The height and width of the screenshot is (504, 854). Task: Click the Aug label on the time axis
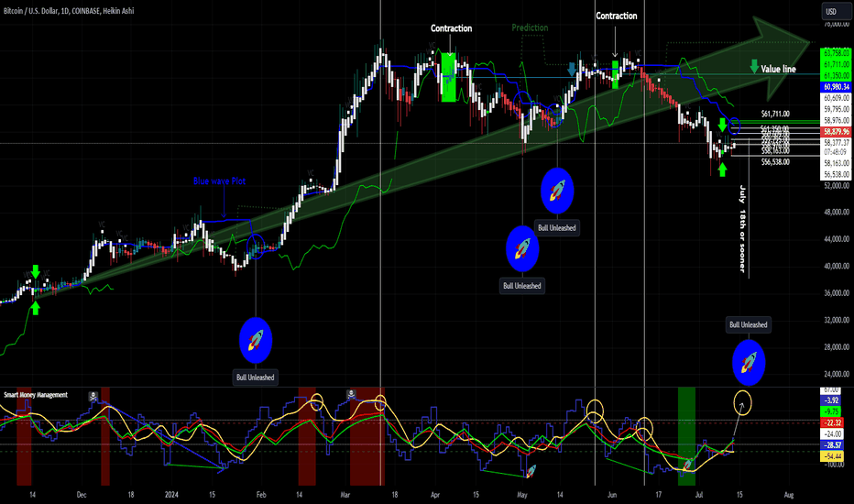coord(789,495)
